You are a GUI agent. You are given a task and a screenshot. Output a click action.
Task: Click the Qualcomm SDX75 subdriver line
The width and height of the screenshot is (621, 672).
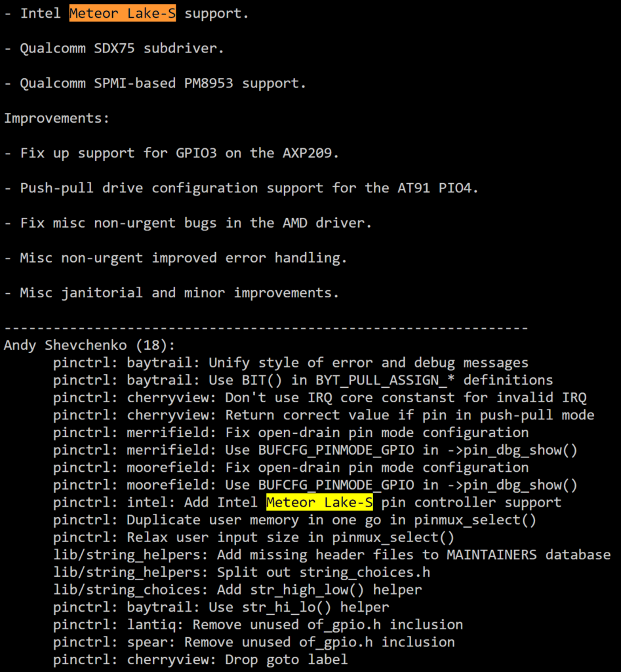coord(114,49)
